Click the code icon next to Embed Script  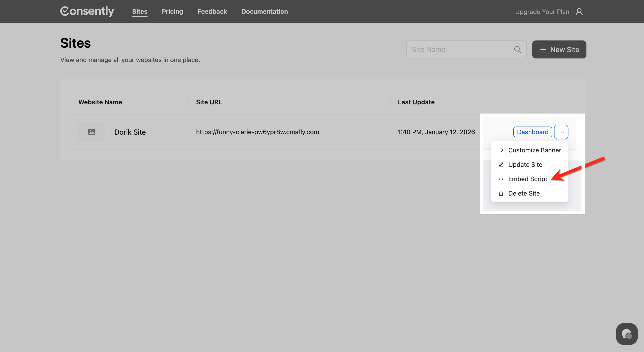(501, 179)
